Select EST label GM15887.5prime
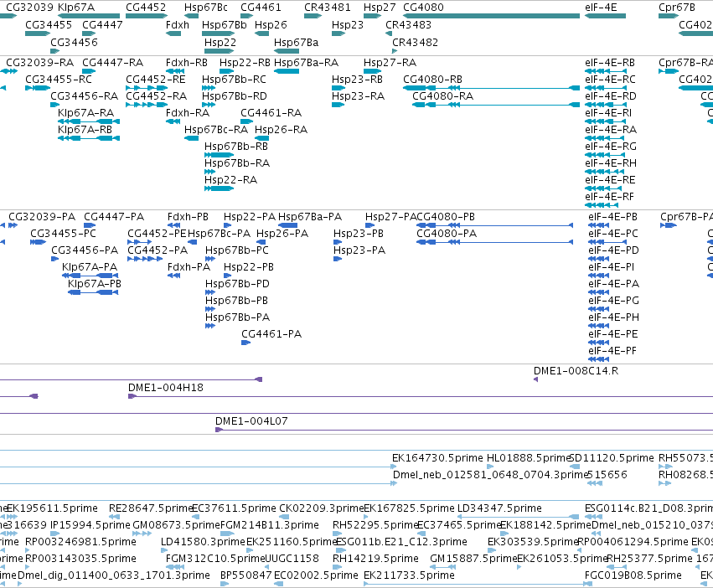This screenshot has width=713, height=588. pos(473,559)
